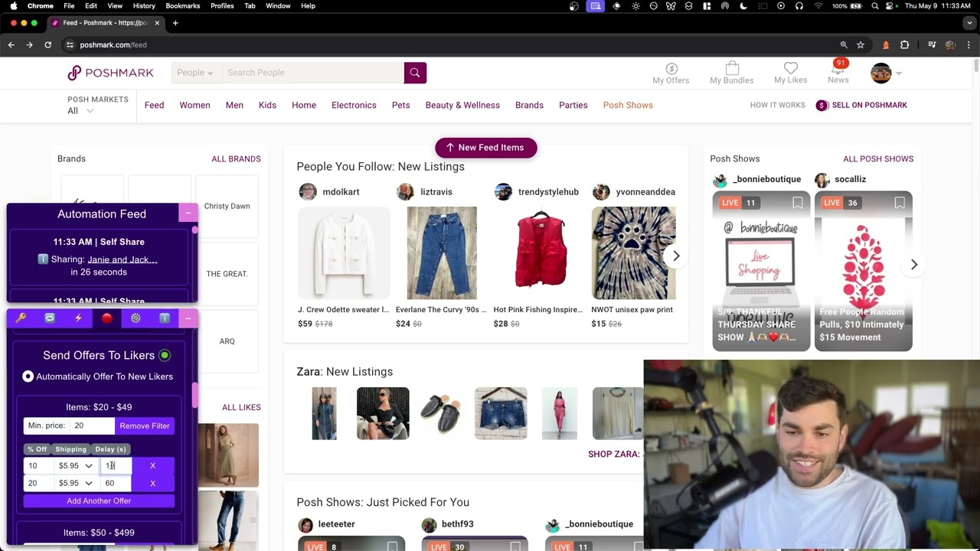Open the ALL LIKES link
The height and width of the screenshot is (551, 980).
[241, 407]
